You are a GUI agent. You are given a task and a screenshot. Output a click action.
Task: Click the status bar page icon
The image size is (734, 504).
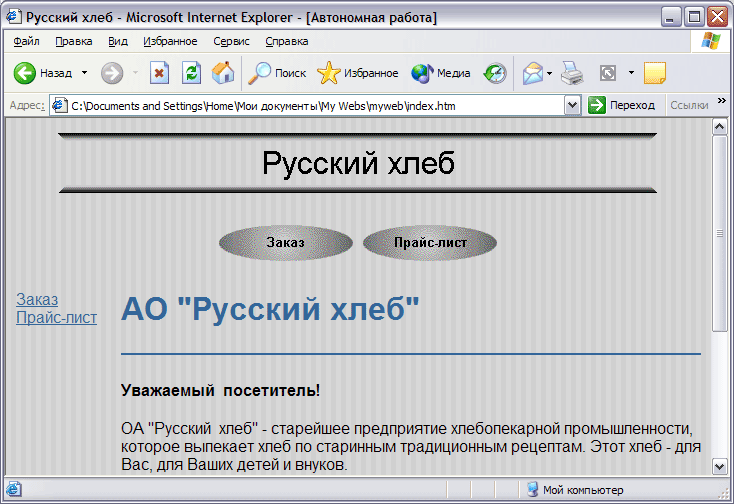pos(14,489)
